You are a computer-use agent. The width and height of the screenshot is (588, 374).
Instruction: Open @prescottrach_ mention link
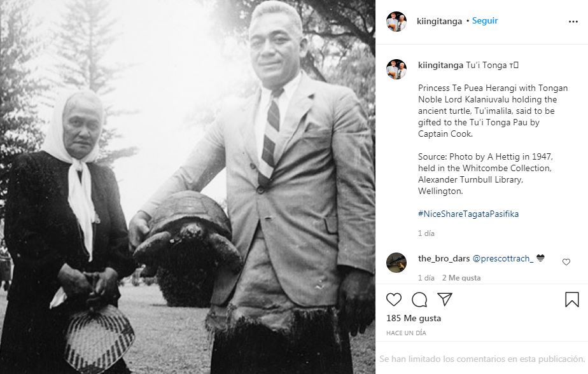tap(503, 259)
